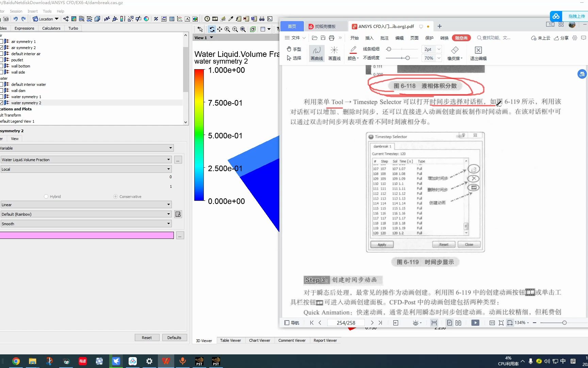Select the pan tool above View 1

219,29
